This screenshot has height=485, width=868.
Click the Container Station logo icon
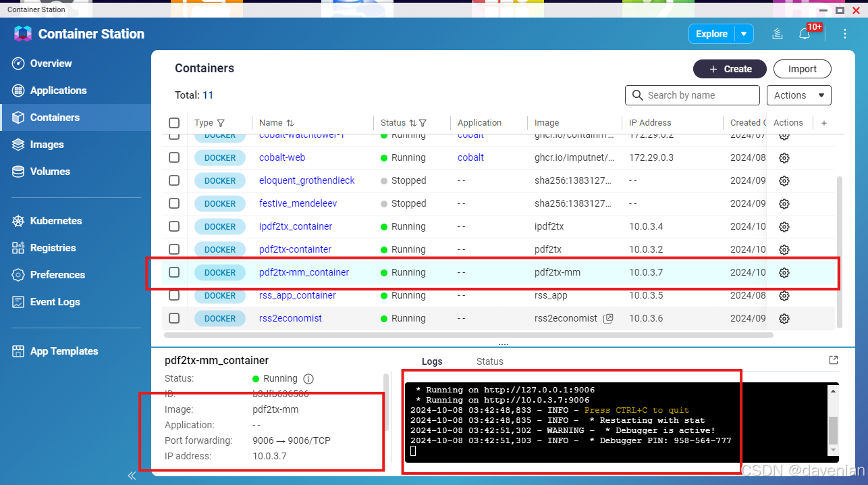click(23, 34)
